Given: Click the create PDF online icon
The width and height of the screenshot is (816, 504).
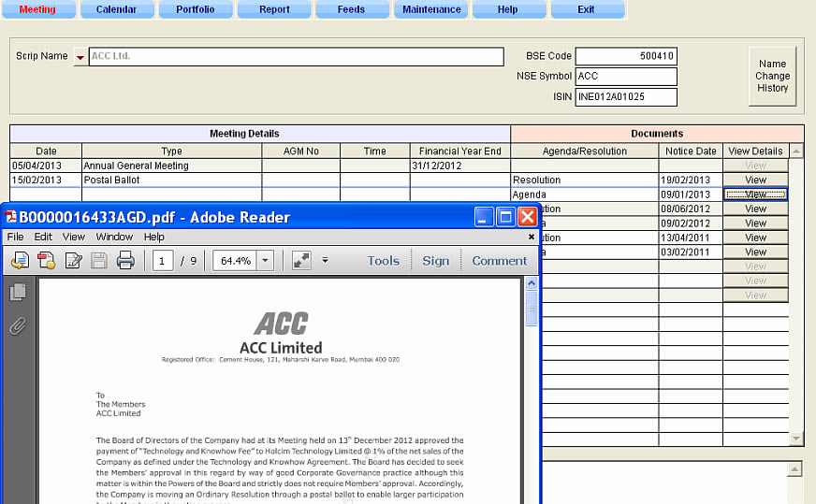Looking at the screenshot, I should (46, 260).
